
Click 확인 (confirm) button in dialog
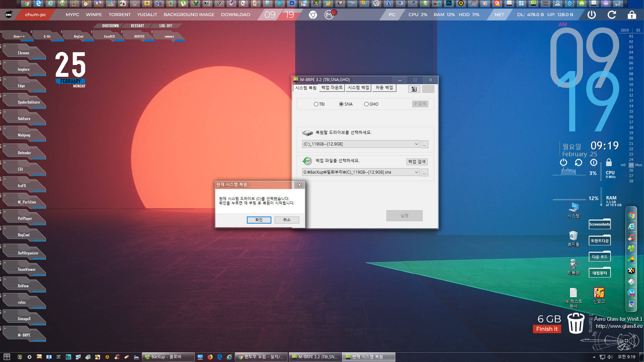point(259,220)
